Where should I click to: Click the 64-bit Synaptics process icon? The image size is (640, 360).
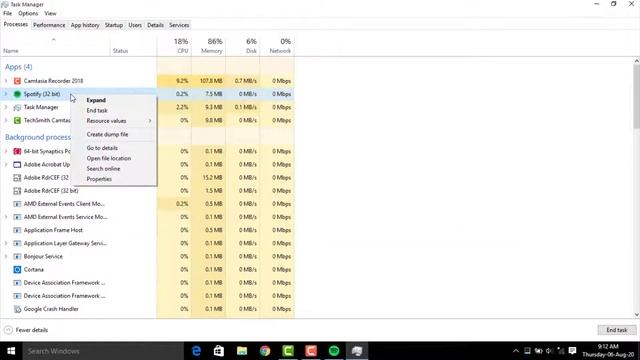(17, 151)
